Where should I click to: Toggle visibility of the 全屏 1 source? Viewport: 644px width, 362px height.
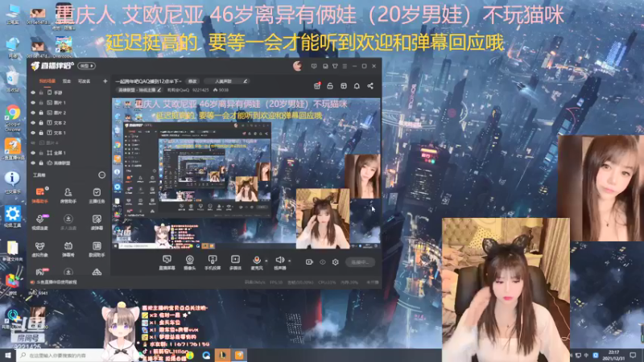tap(33, 153)
